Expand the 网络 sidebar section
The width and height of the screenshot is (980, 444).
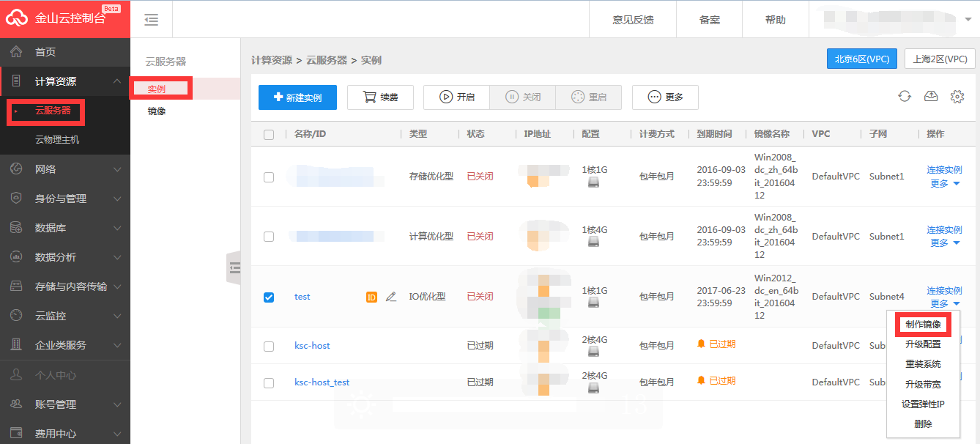pos(65,169)
